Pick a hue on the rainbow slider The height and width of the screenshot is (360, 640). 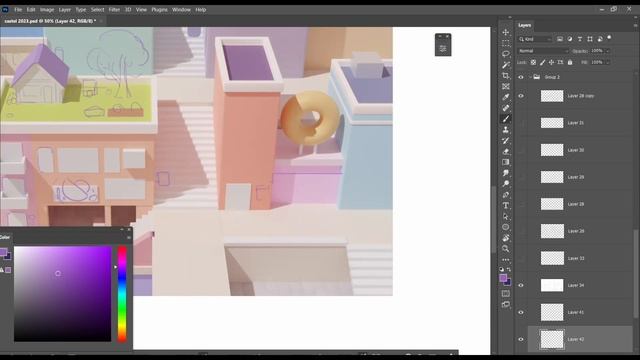(x=122, y=293)
